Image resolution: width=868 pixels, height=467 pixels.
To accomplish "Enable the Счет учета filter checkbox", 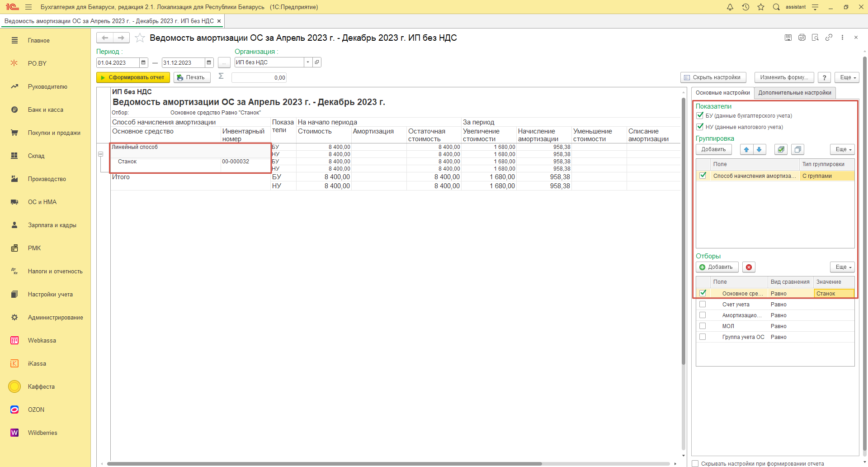I will pyautogui.click(x=703, y=305).
